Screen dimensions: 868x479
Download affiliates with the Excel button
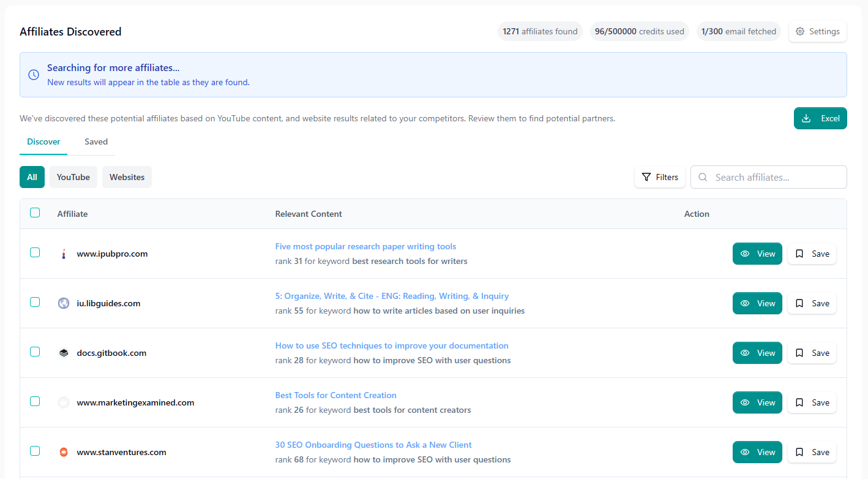pyautogui.click(x=820, y=118)
